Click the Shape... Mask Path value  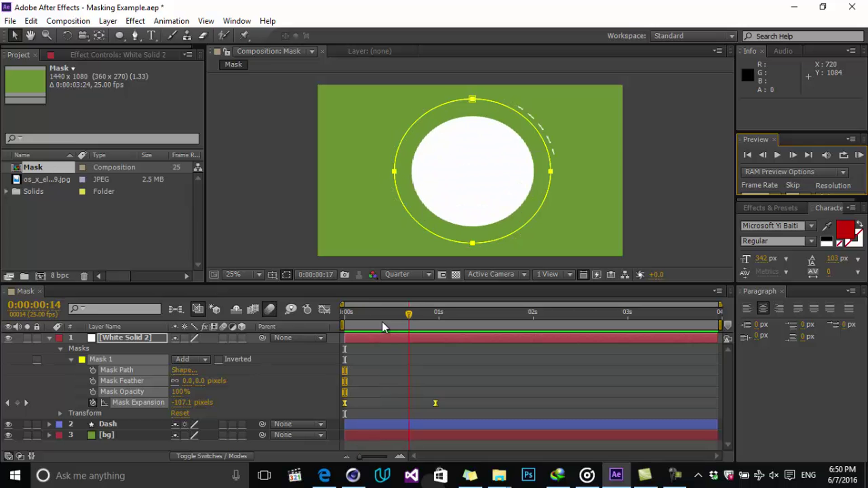tap(184, 370)
